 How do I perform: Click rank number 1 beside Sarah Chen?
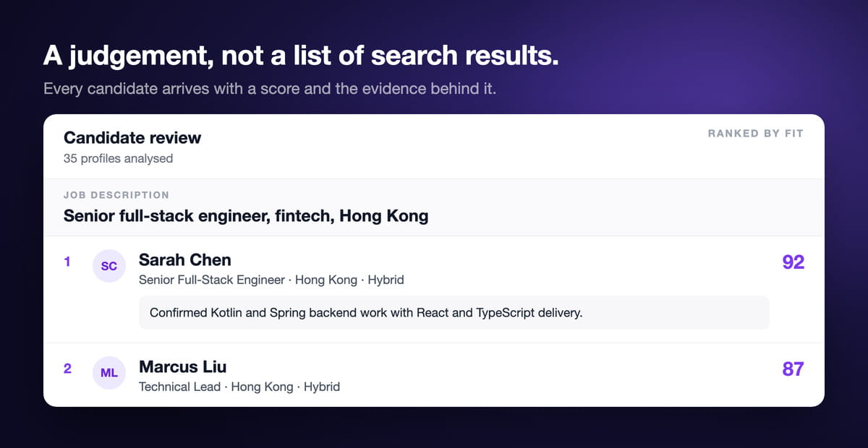tap(67, 262)
